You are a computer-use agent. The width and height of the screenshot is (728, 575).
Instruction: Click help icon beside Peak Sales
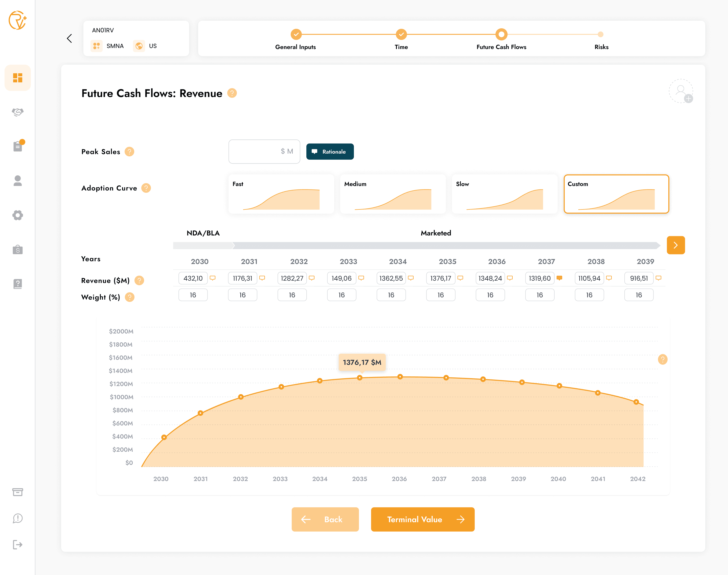pyautogui.click(x=129, y=152)
